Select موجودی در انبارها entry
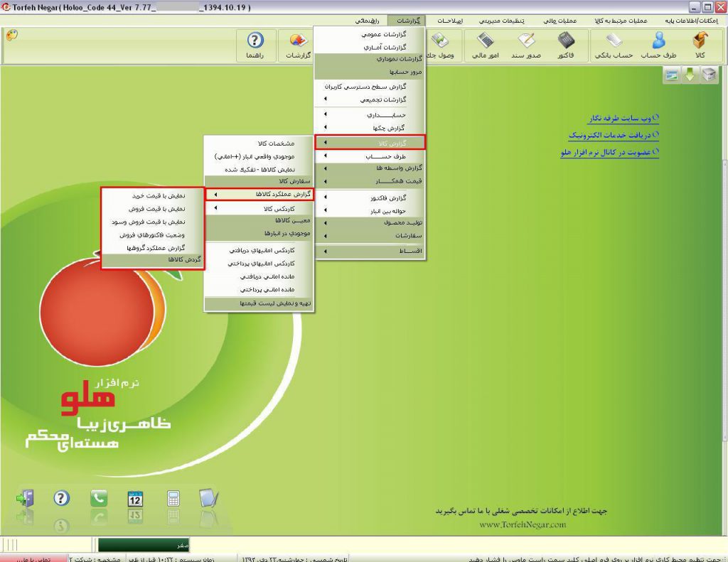The height and width of the screenshot is (562, 728). click(259, 234)
